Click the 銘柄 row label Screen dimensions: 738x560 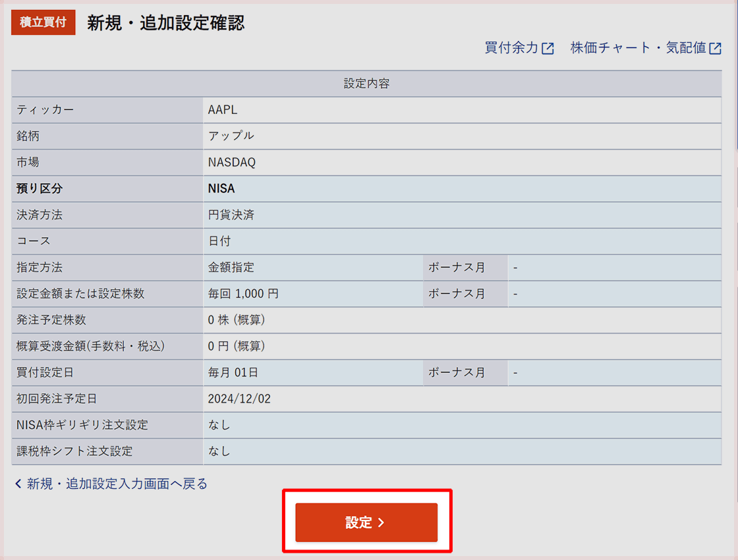tap(28, 136)
